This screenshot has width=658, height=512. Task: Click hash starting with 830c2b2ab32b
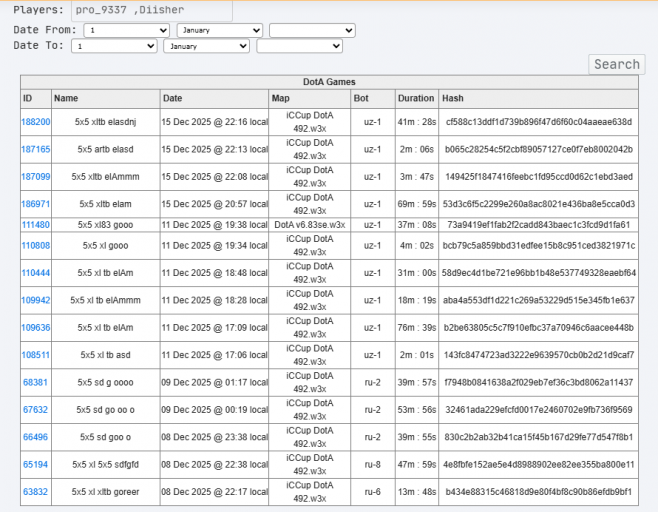539,437
